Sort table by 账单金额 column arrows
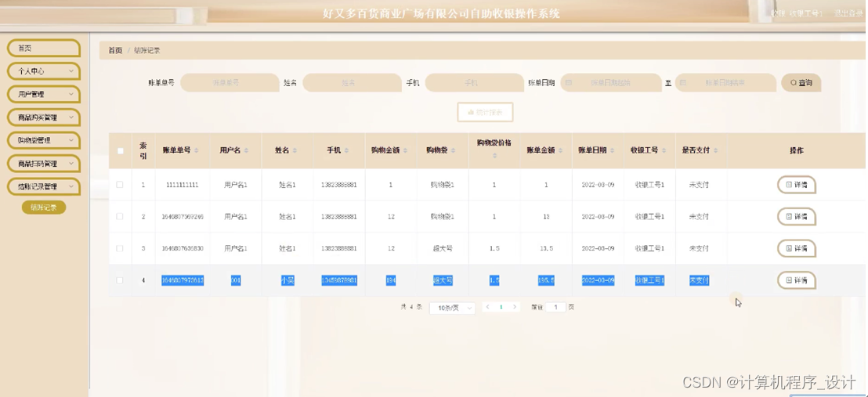868x397 pixels. (562, 150)
